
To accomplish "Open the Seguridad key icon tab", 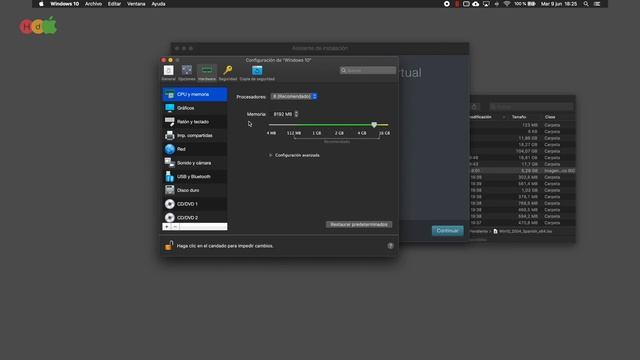I will point(228,71).
